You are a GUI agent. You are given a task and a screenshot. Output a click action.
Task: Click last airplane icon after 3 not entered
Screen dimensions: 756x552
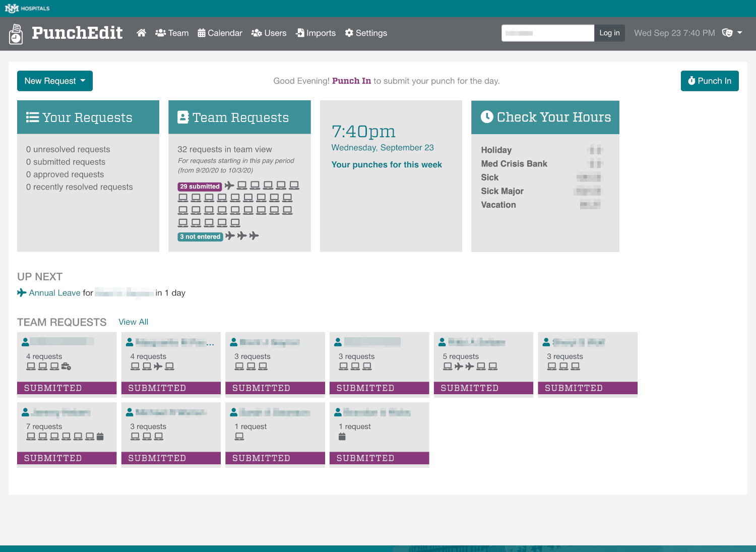(254, 236)
